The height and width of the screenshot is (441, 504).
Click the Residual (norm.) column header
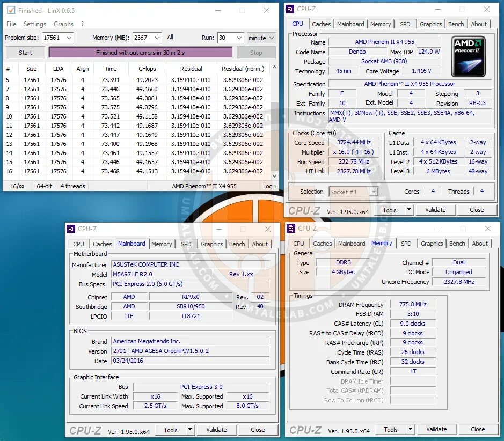point(243,69)
